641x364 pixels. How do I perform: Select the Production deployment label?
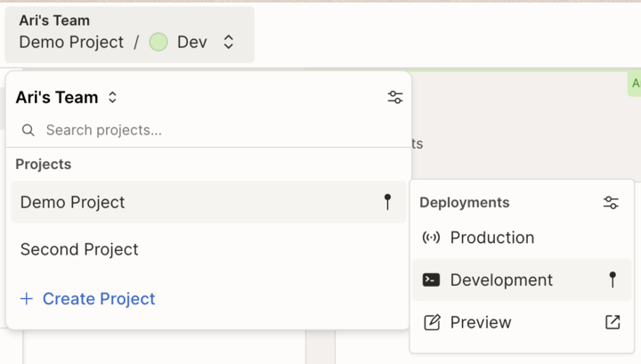(x=491, y=238)
